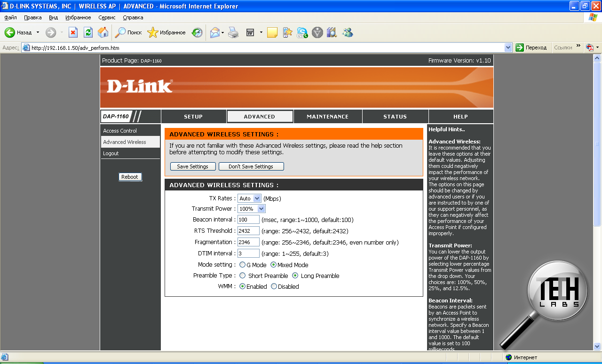Click the Print printer icon
Viewport: 602px width, 364px height.
coord(233,32)
